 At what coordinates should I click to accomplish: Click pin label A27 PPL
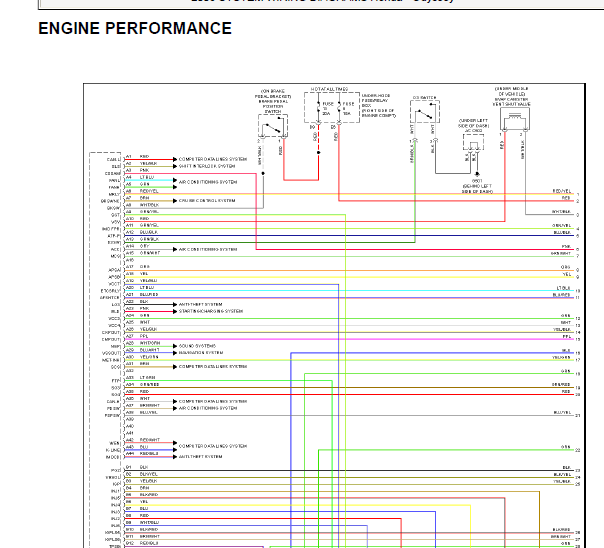[x=137, y=336]
